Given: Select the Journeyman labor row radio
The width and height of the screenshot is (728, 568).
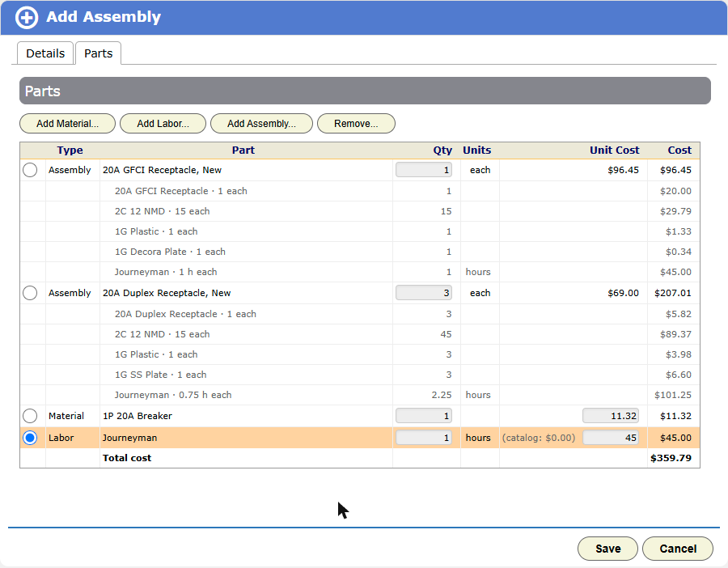Looking at the screenshot, I should (30, 438).
